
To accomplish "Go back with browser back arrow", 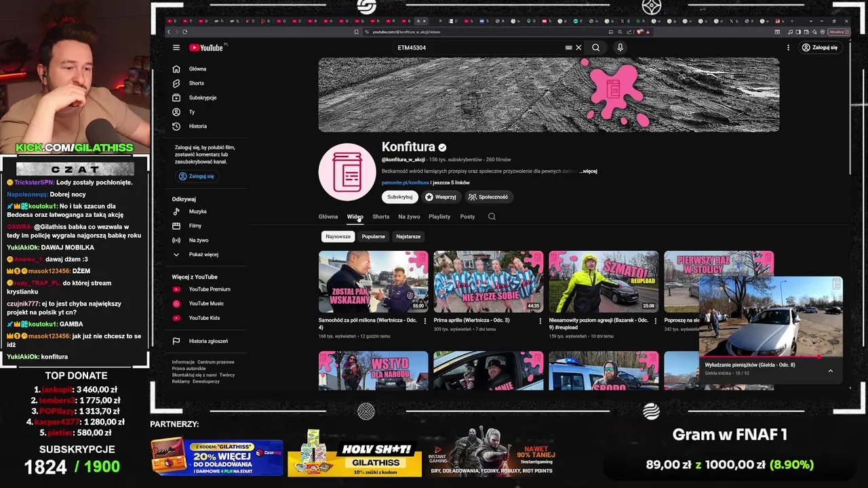I will pyautogui.click(x=169, y=32).
